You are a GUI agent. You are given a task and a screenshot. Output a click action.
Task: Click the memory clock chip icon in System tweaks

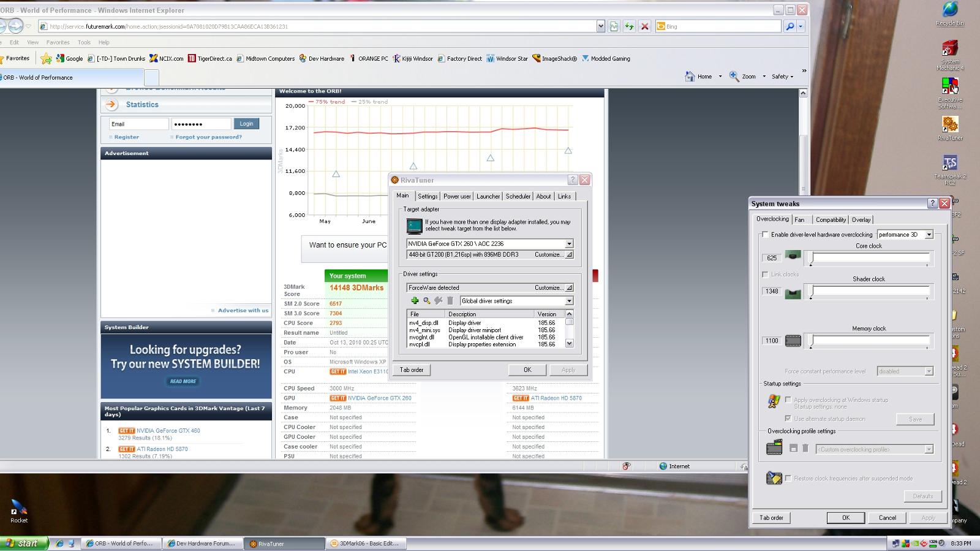[x=793, y=341]
